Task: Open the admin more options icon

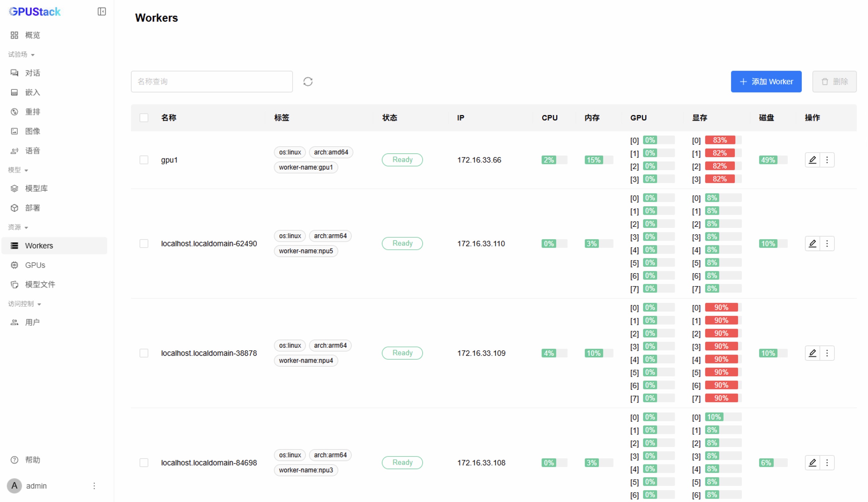Action: [x=94, y=486]
